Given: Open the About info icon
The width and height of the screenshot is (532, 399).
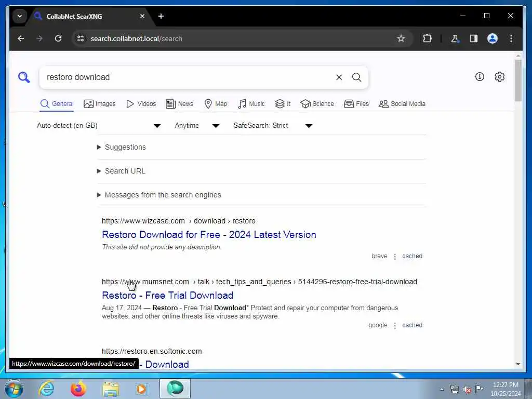Looking at the screenshot, I should (480, 77).
